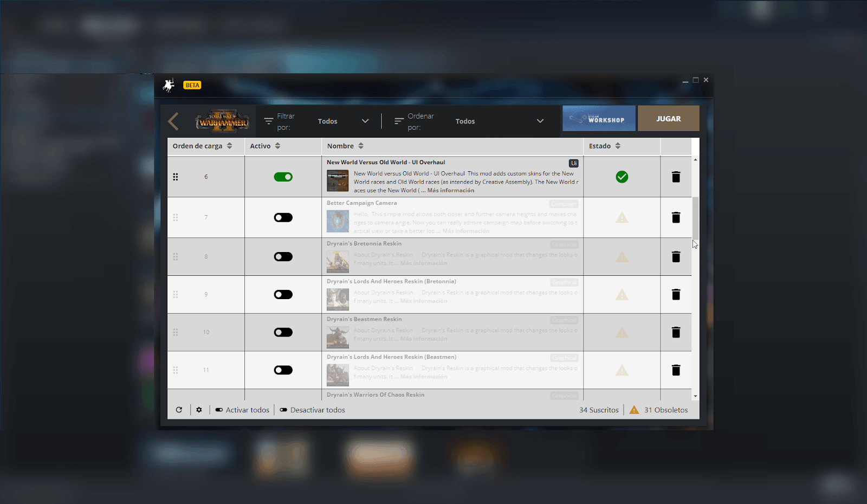Screen dimensions: 867x504
Task: Enable Dryrain's Lords And Heroes Reskin (Bretonnia)
Action: pos(283,294)
